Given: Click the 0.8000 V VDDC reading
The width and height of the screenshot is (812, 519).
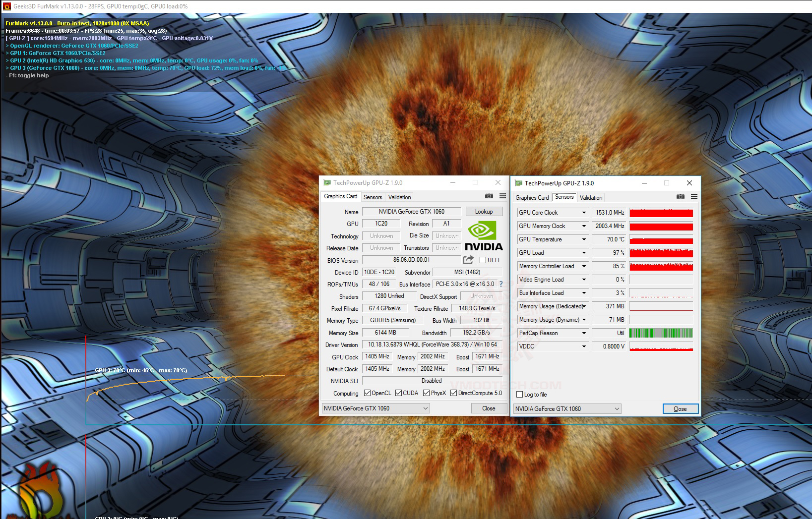Looking at the screenshot, I should point(610,346).
